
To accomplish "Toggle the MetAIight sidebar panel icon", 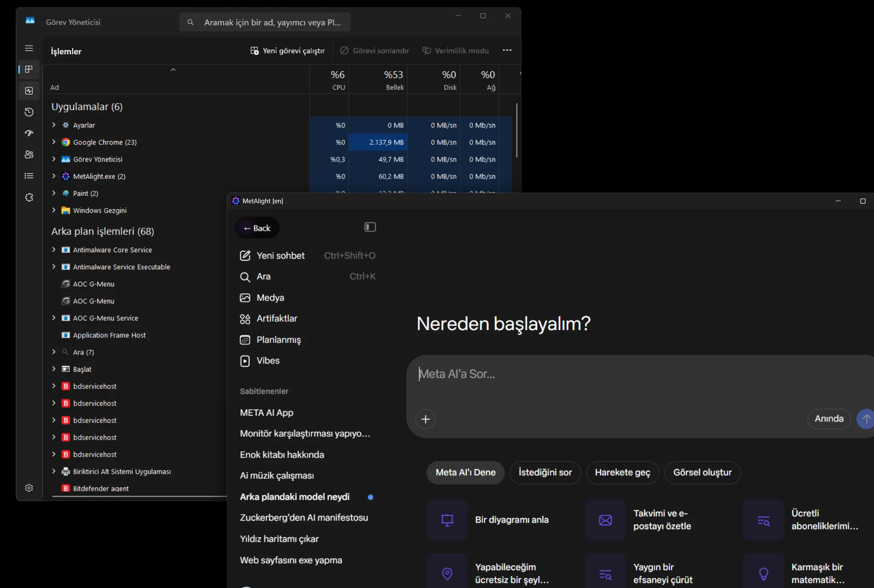I will click(370, 227).
